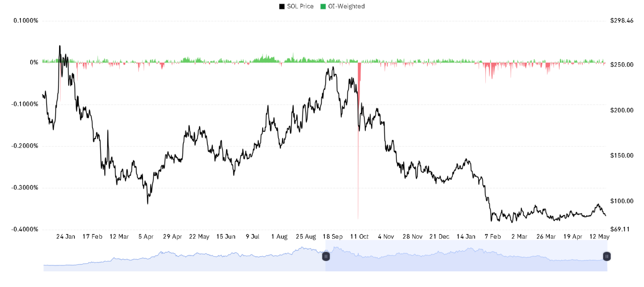Click the 22 May date label

[199, 237]
